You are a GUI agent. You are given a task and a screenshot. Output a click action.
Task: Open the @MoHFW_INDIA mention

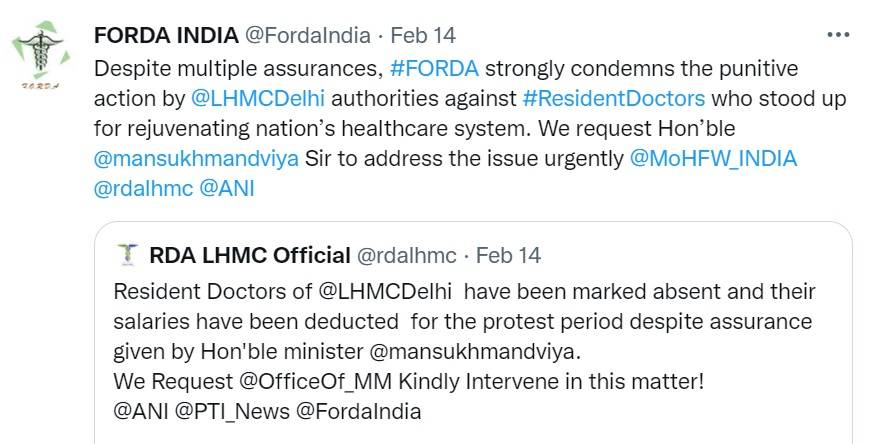tap(712, 158)
